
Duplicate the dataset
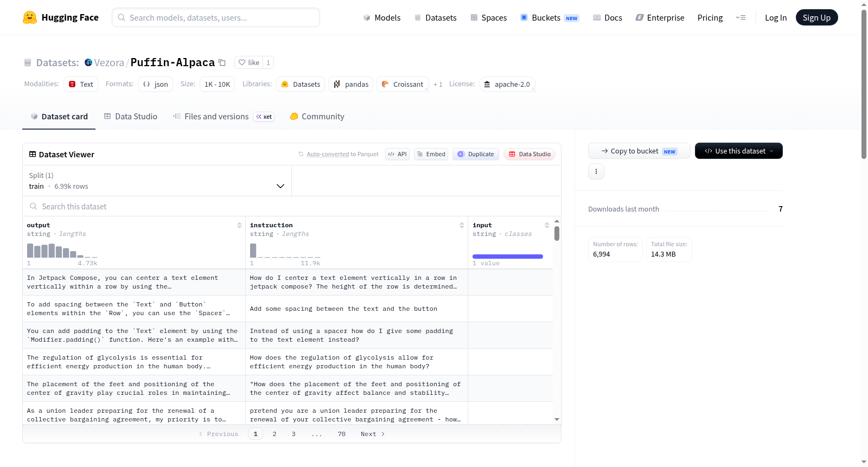(x=476, y=154)
